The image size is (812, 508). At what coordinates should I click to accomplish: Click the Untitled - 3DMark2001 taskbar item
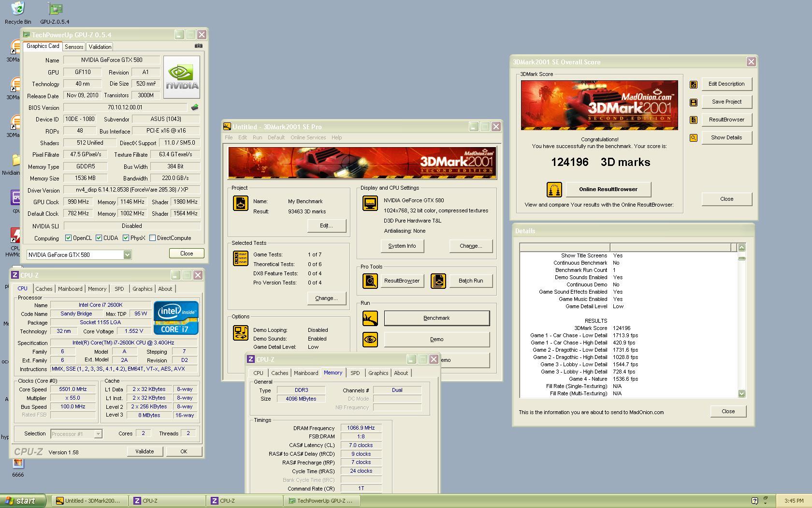(90, 501)
